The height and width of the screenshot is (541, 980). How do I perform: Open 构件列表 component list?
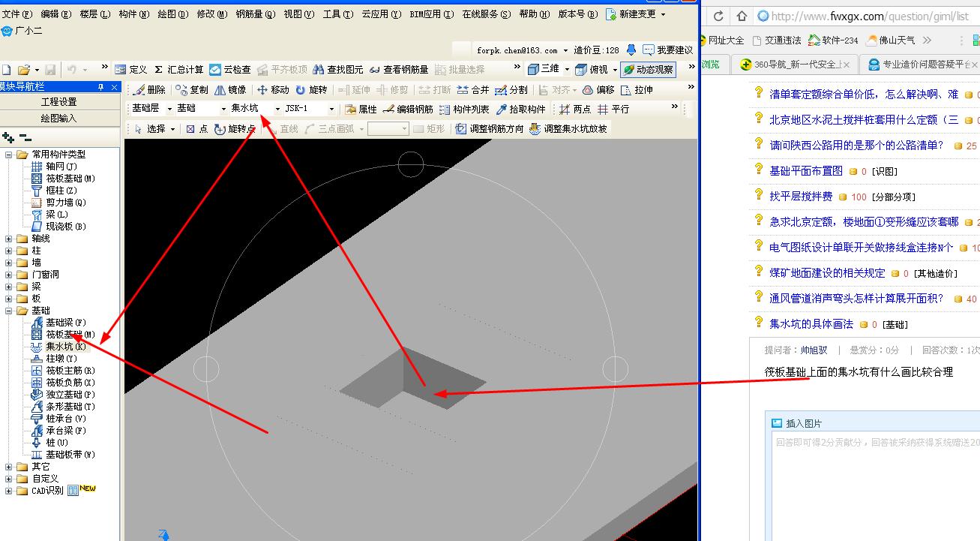[x=464, y=109]
